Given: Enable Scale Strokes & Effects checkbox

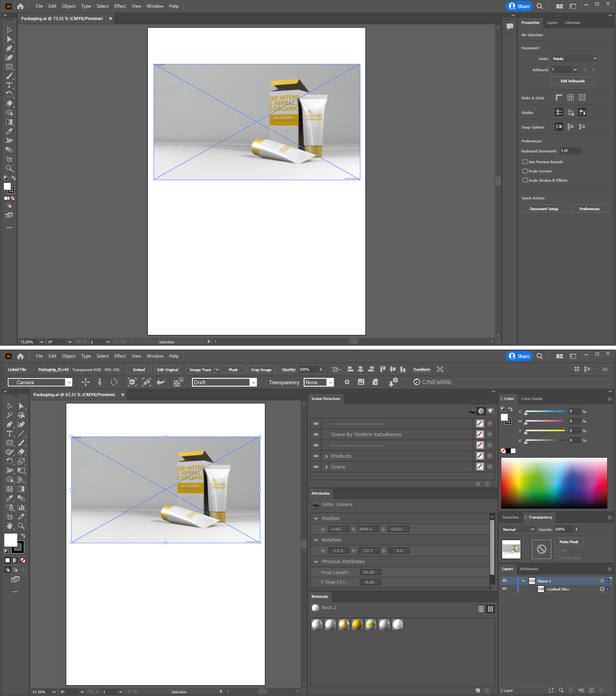Looking at the screenshot, I should tap(525, 180).
